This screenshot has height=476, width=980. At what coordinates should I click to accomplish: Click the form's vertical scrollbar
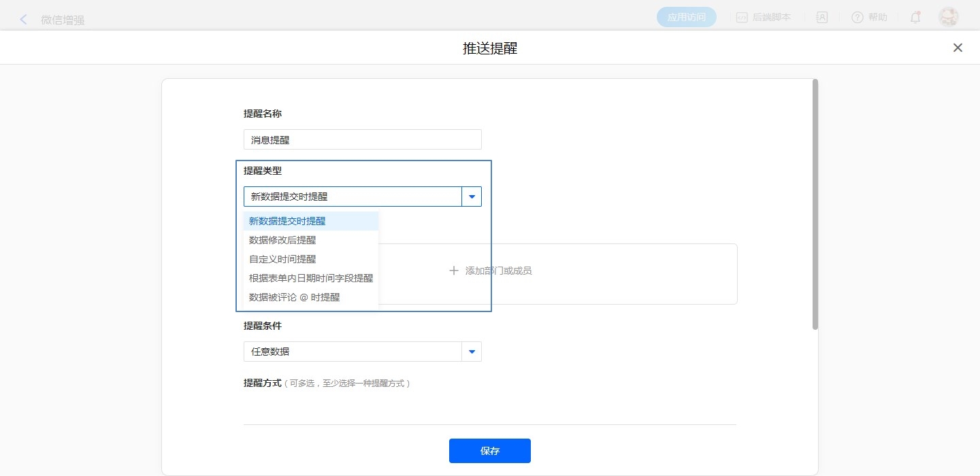tap(815, 204)
